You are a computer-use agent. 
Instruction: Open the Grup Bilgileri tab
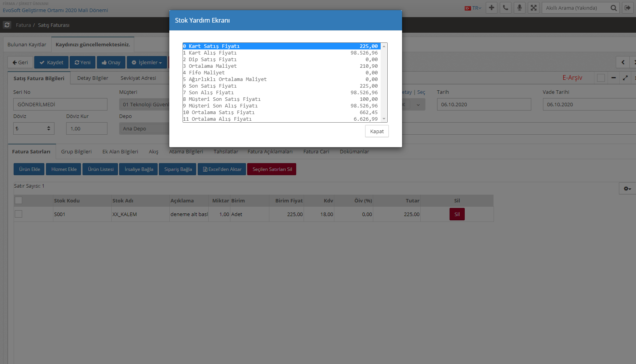point(76,151)
